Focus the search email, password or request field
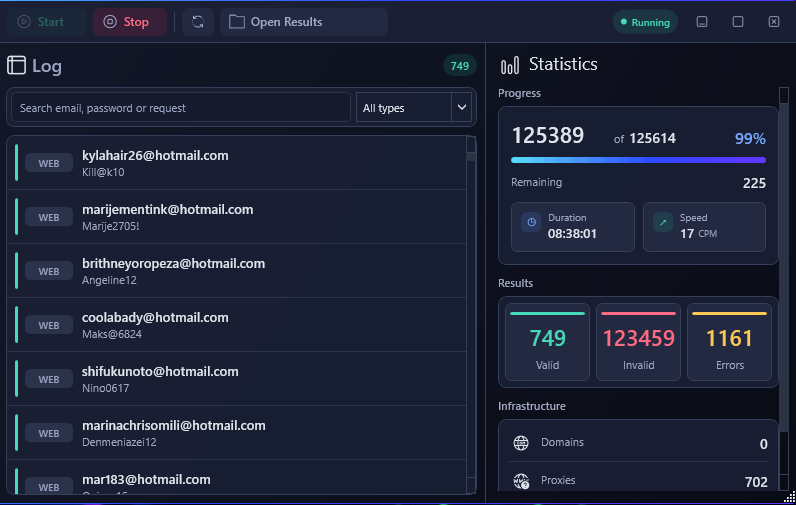 [x=181, y=108]
